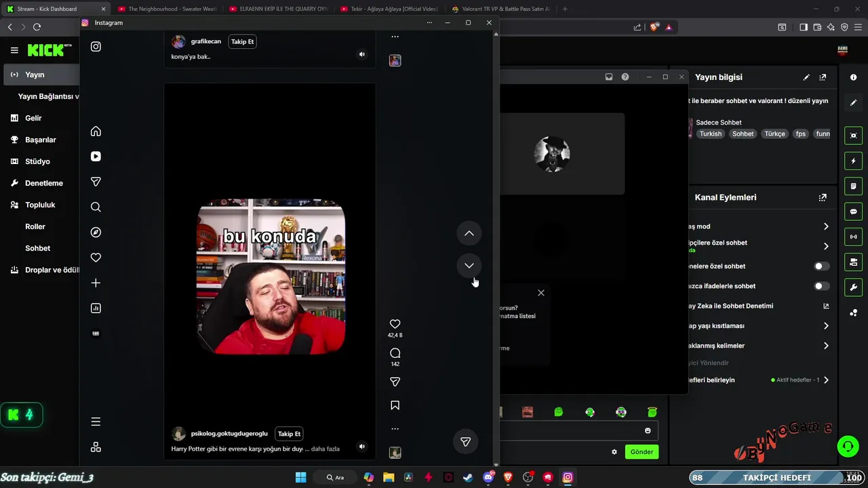This screenshot has width=868, height=488.
Task: Switch to Valorant TR VP tab
Action: click(x=500, y=9)
